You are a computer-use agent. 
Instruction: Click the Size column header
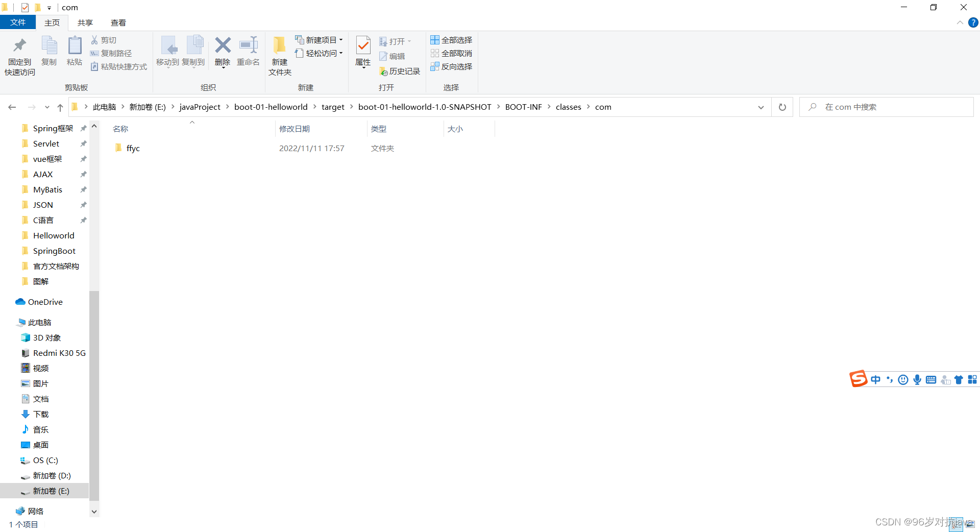click(x=469, y=129)
